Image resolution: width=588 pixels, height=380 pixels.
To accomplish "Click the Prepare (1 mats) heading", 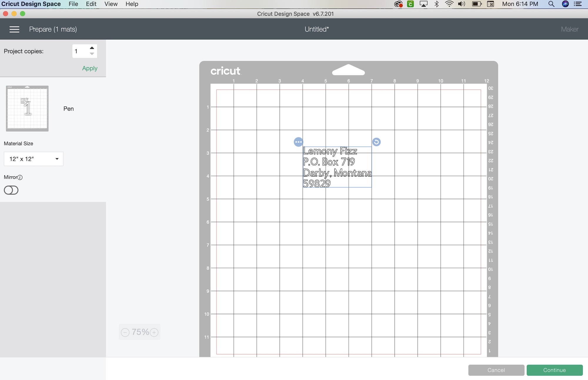I will [53, 29].
